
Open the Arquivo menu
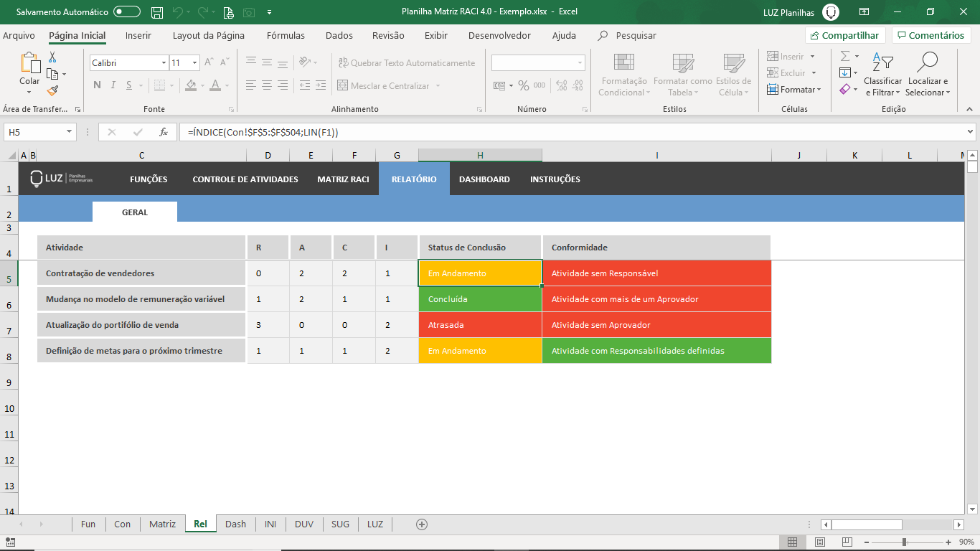pyautogui.click(x=19, y=35)
